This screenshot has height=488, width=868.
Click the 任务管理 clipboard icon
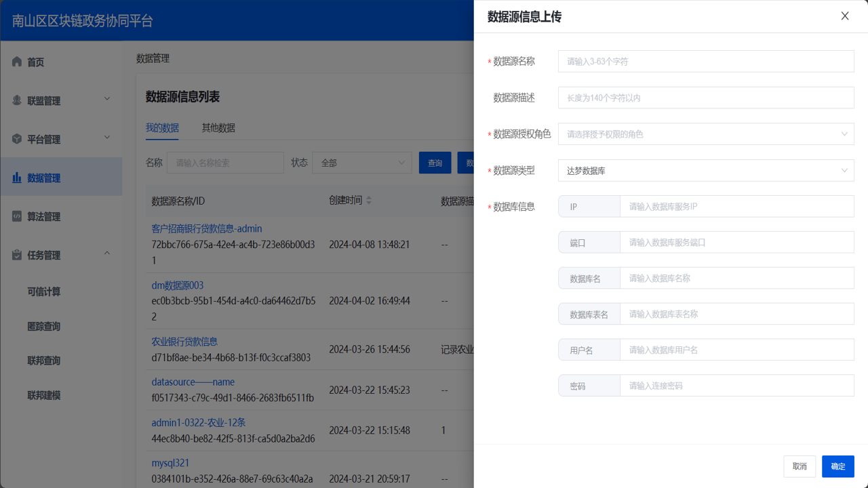coord(17,255)
